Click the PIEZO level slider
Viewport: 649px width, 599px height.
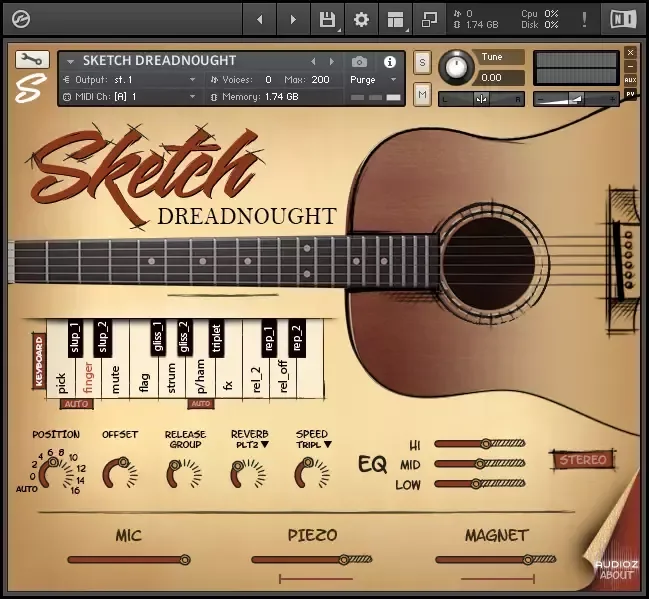pos(312,560)
